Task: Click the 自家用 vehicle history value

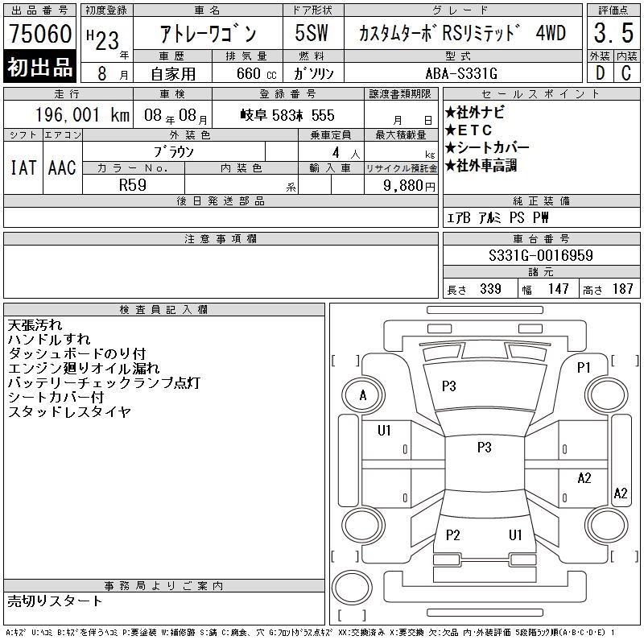Action: (x=173, y=74)
